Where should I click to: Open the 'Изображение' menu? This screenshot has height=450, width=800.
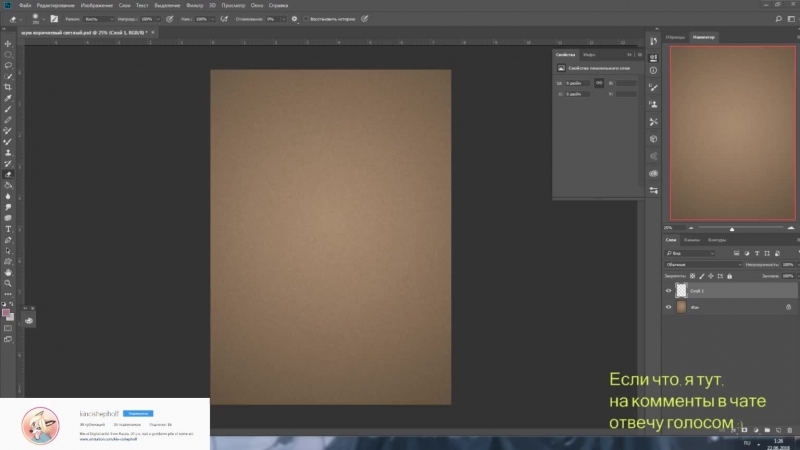(x=96, y=5)
